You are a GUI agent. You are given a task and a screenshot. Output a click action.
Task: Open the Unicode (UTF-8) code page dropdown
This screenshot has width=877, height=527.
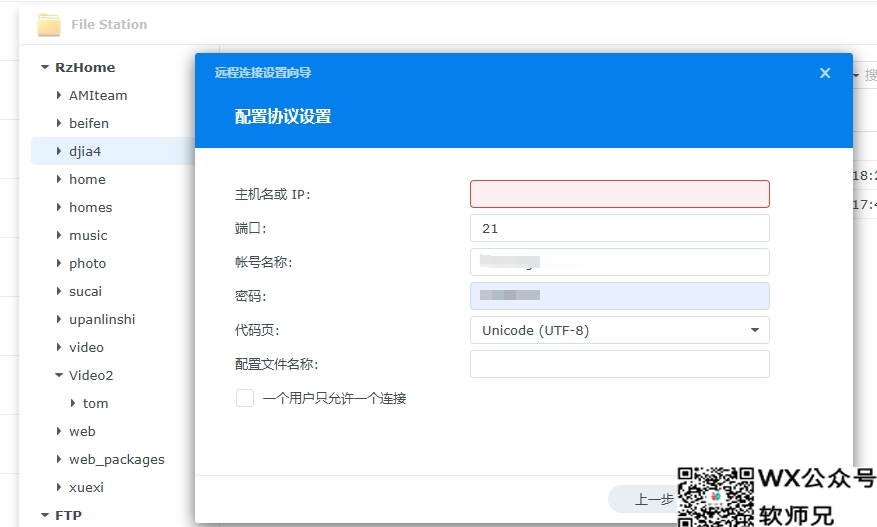(620, 330)
